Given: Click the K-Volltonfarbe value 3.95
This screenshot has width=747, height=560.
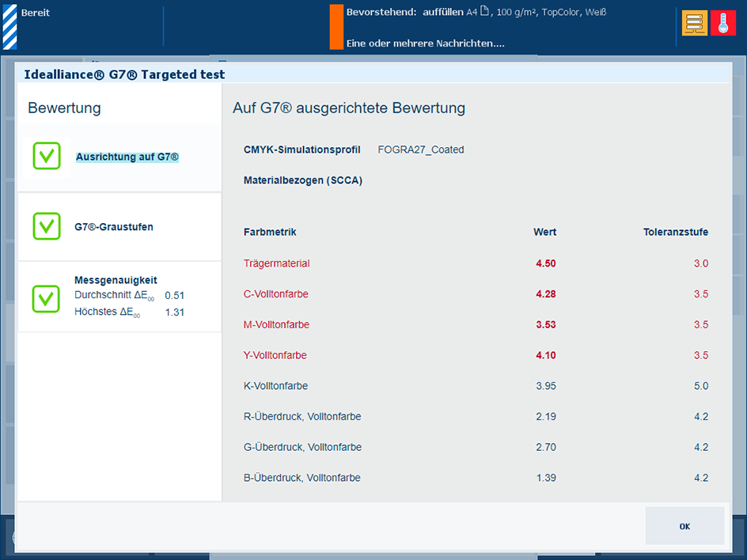Looking at the screenshot, I should [545, 386].
